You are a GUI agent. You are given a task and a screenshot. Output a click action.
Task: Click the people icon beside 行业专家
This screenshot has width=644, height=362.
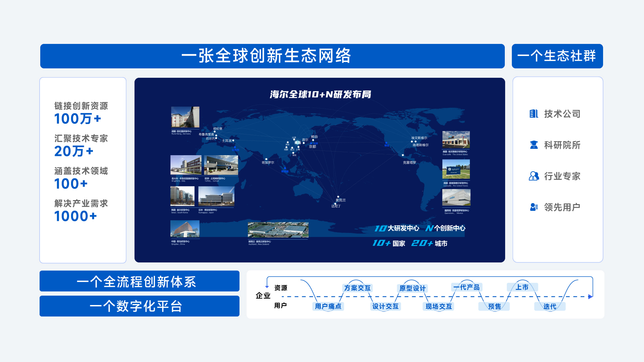(x=534, y=176)
